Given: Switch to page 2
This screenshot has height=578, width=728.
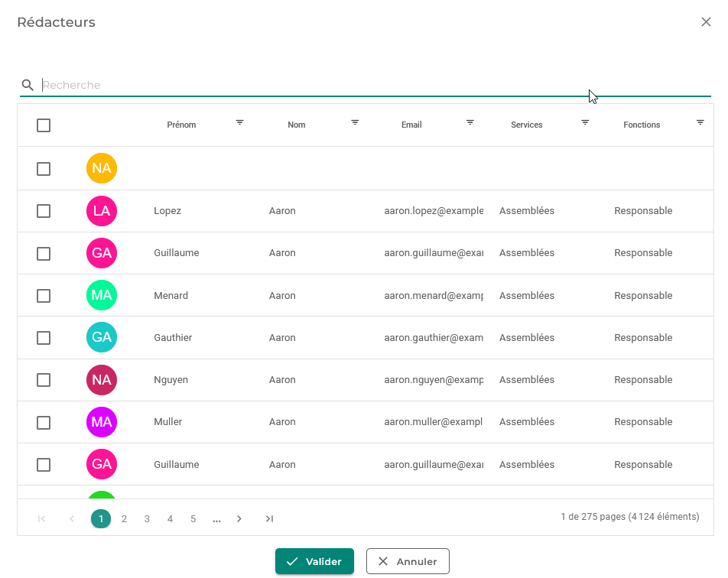Looking at the screenshot, I should 124,519.
